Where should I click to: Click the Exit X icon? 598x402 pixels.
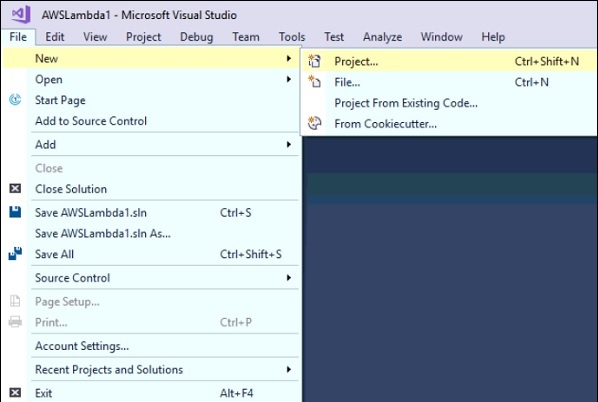tap(15, 392)
